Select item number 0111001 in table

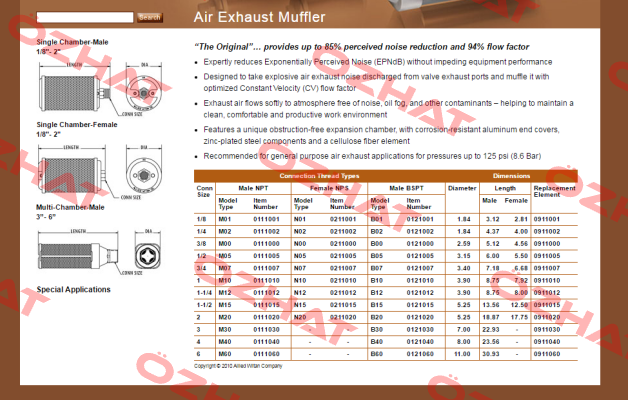266,219
